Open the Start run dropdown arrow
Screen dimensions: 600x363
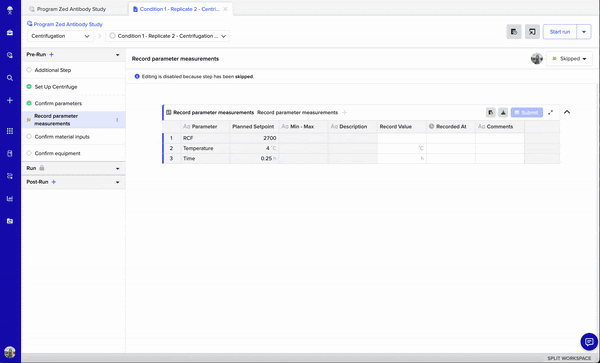[584, 32]
